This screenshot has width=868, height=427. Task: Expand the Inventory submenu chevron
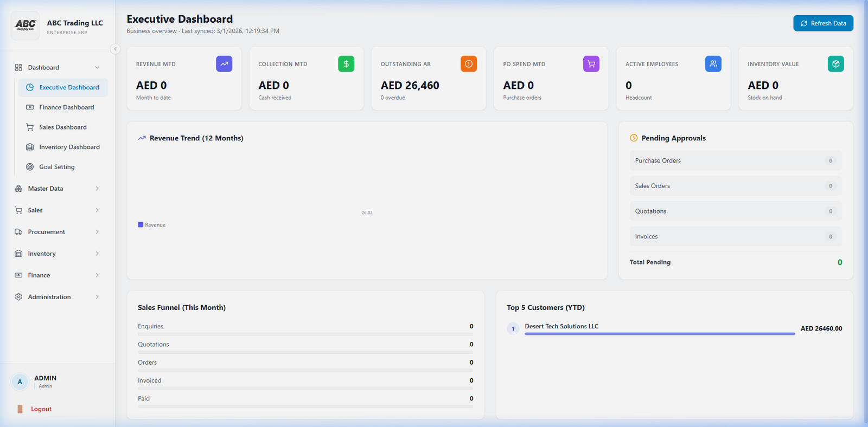pyautogui.click(x=97, y=254)
